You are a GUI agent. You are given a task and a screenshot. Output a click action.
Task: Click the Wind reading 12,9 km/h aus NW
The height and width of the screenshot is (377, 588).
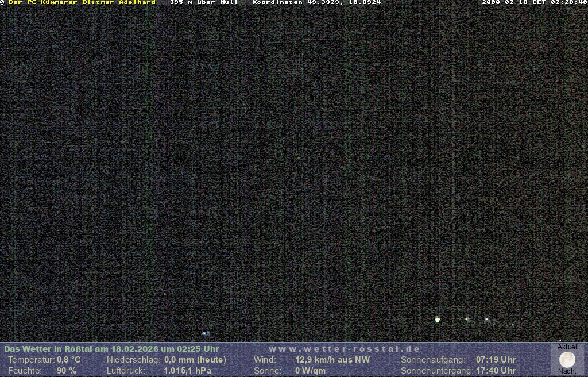332,360
